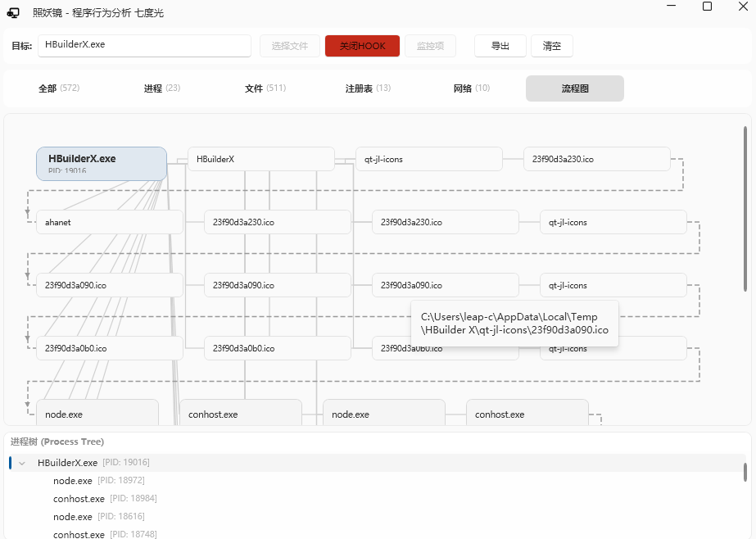Click the app icon in title bar
The width and height of the screenshot is (756, 539).
(13, 13)
